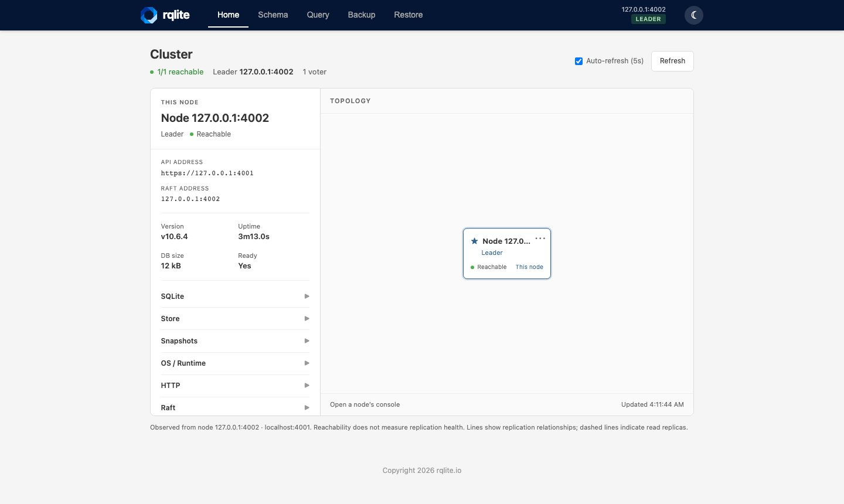Click the leader star icon on the topology node
The height and width of the screenshot is (504, 844).
tap(475, 241)
